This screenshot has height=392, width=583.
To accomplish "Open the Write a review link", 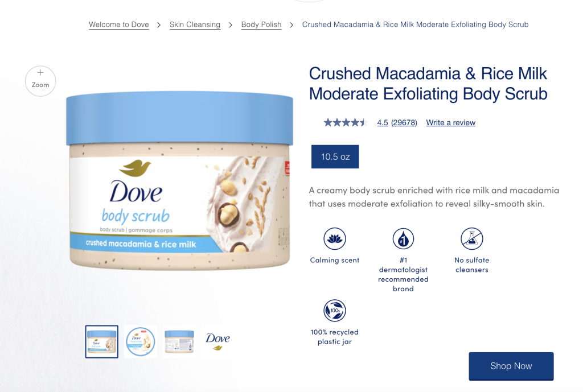I will tap(451, 123).
